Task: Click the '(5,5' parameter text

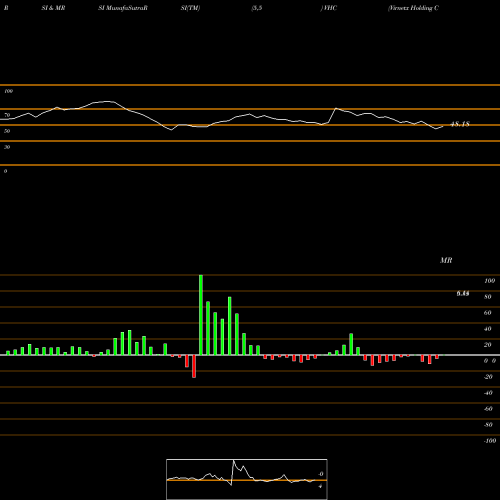Action: tap(257, 8)
